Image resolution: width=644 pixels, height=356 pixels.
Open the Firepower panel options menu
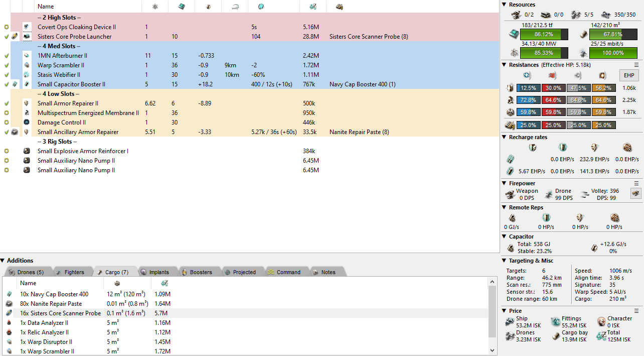pyautogui.click(x=636, y=183)
